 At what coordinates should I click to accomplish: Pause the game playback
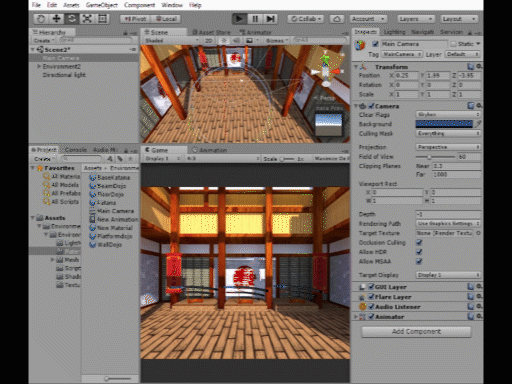255,19
